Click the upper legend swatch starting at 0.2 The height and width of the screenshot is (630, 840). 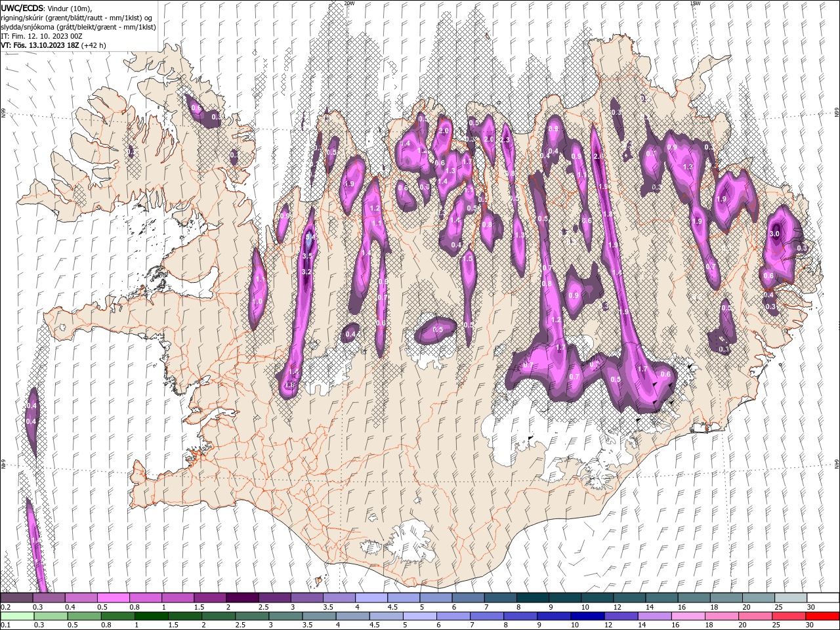[x=17, y=598]
